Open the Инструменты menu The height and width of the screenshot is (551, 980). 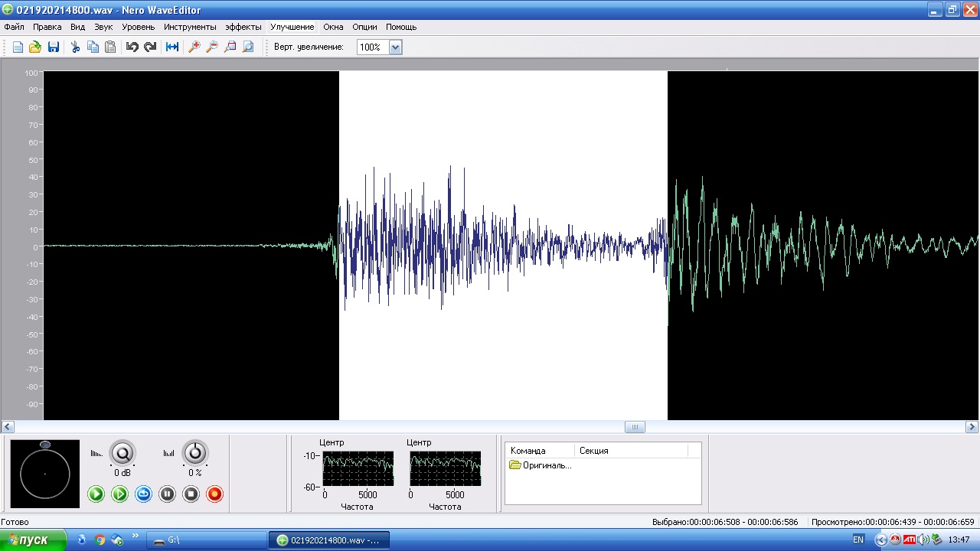(190, 27)
